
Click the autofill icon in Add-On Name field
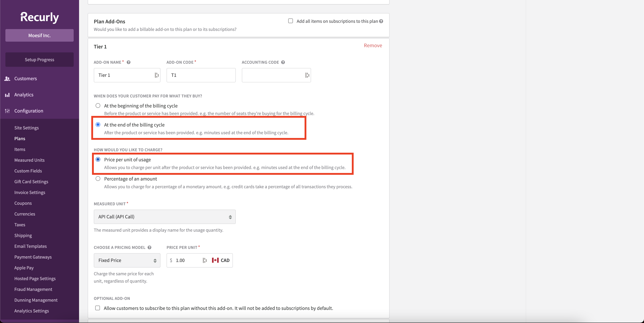(157, 75)
